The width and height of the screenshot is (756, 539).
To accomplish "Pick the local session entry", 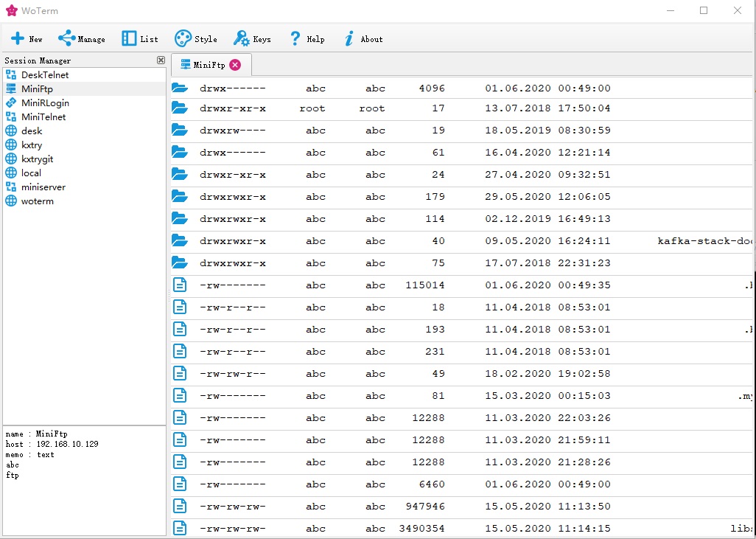I will [85, 173].
